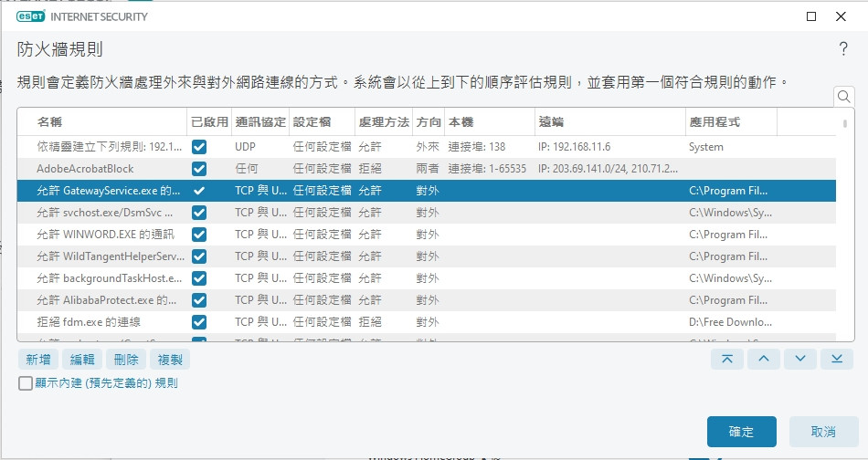868x460 pixels.
Task: Select 允許 backgroundTaskHost.e... rule name
Action: [x=109, y=278]
